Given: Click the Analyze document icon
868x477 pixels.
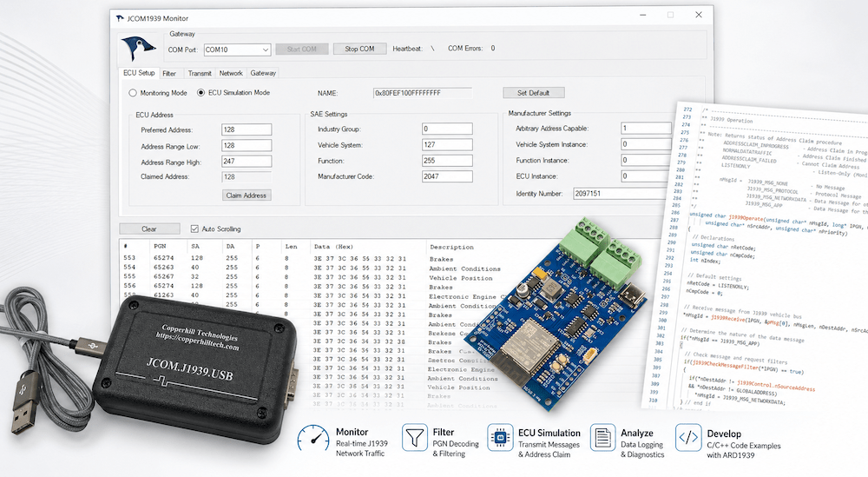Looking at the screenshot, I should 603,438.
